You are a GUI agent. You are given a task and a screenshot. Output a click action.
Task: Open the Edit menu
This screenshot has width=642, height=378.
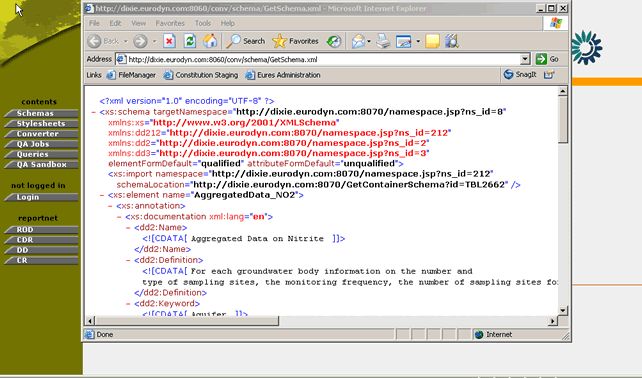coord(115,23)
